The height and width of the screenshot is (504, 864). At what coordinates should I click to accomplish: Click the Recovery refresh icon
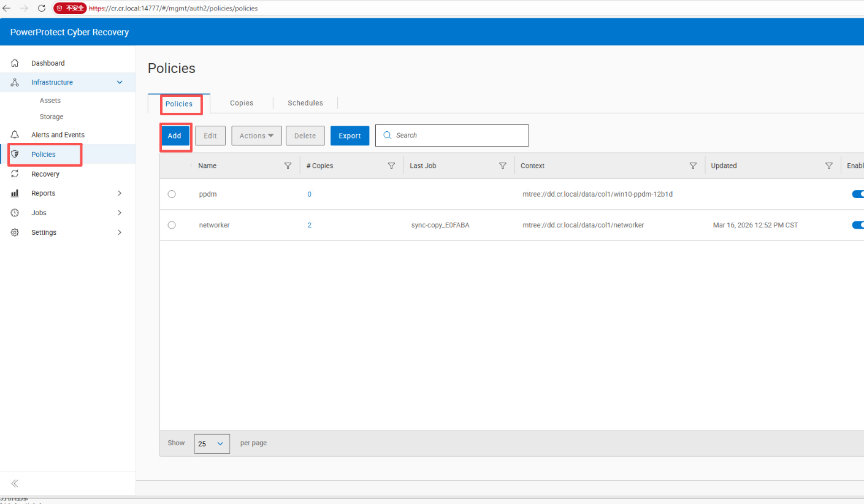pos(15,174)
